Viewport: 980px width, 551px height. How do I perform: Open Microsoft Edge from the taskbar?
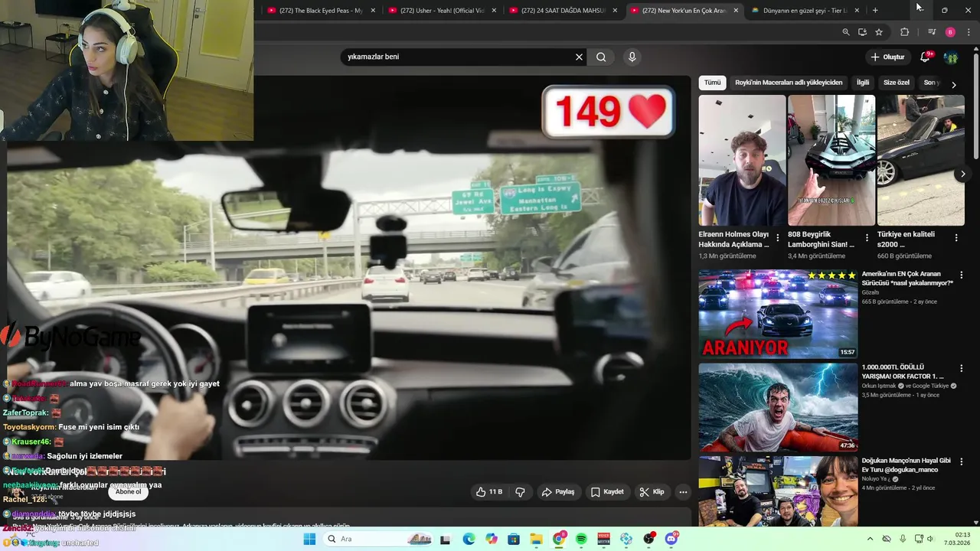click(x=469, y=539)
